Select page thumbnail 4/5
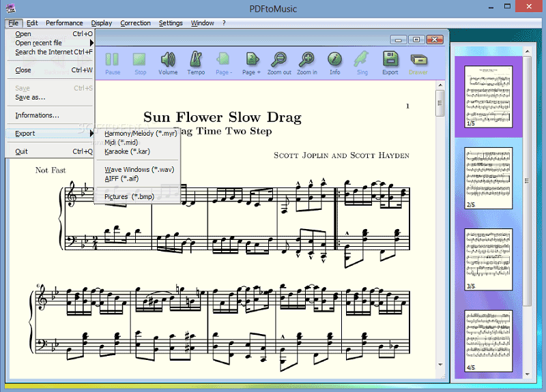The width and height of the screenshot is (546, 392). [x=488, y=341]
